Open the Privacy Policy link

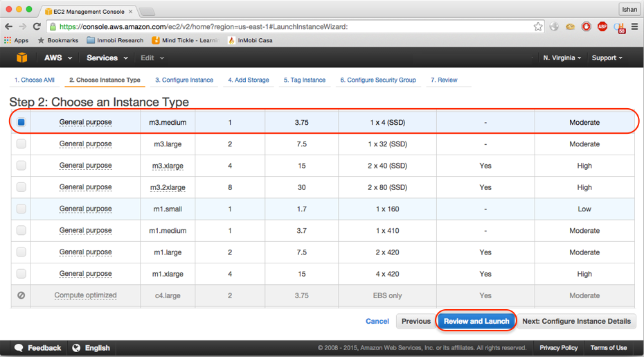559,348
